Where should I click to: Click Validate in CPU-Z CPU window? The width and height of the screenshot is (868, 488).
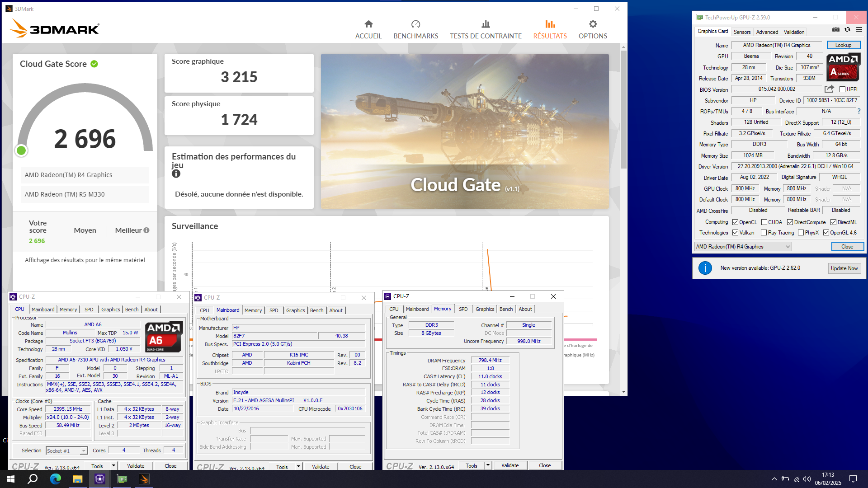(136, 466)
